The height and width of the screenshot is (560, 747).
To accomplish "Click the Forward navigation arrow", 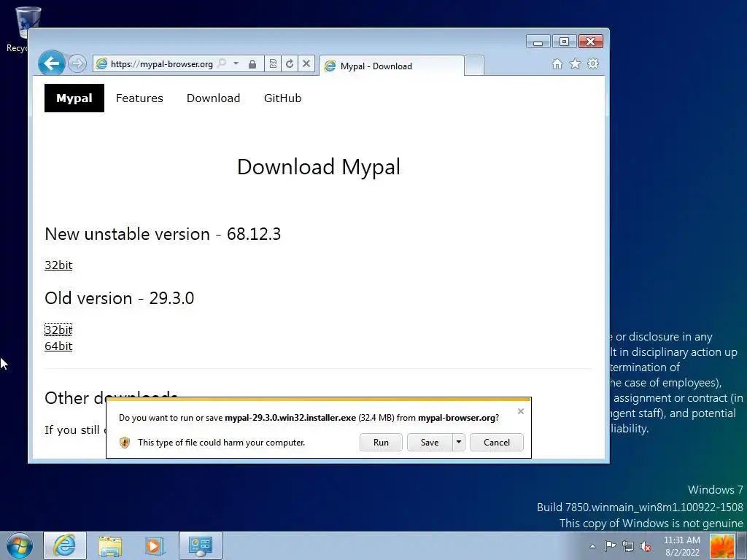I will pos(77,63).
